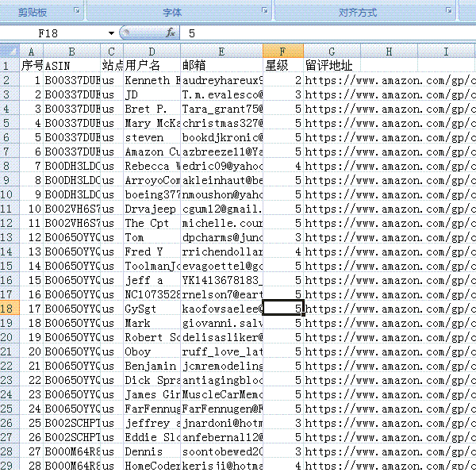Click the Select All corner button
This screenshot has height=476, width=476.
(10, 51)
